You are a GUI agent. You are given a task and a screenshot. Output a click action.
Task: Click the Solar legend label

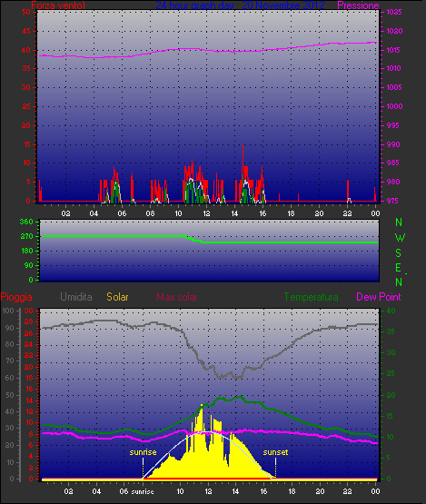(117, 297)
